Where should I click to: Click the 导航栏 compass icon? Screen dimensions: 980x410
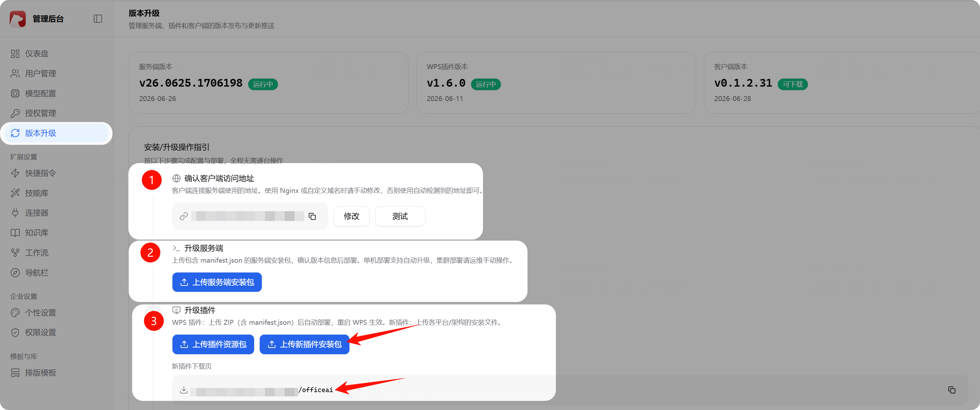click(x=15, y=273)
